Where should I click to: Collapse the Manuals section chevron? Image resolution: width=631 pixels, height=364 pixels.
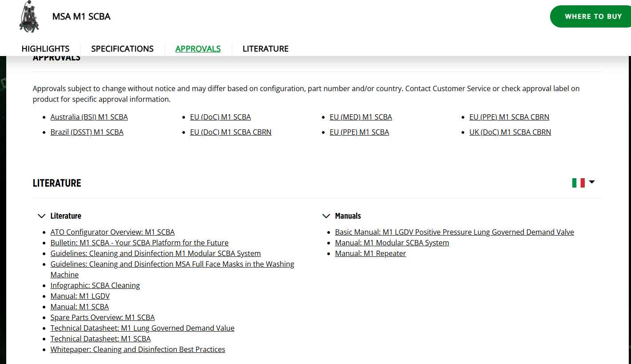click(x=326, y=216)
